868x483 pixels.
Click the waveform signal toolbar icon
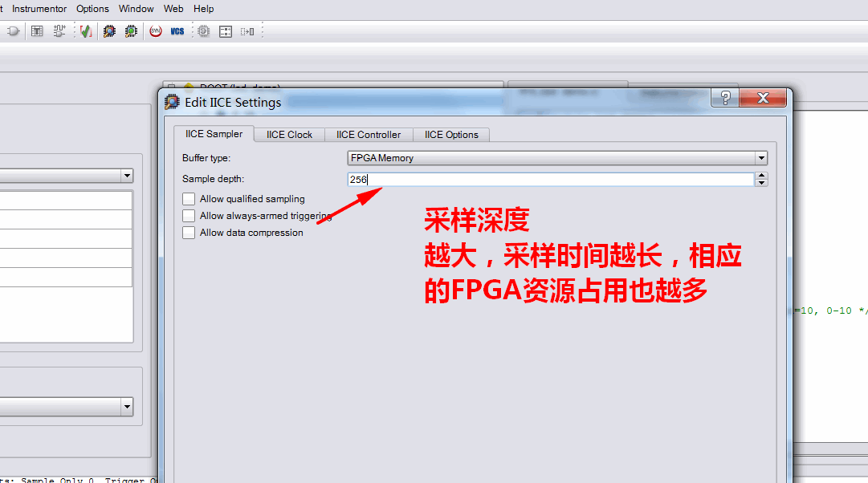(59, 31)
